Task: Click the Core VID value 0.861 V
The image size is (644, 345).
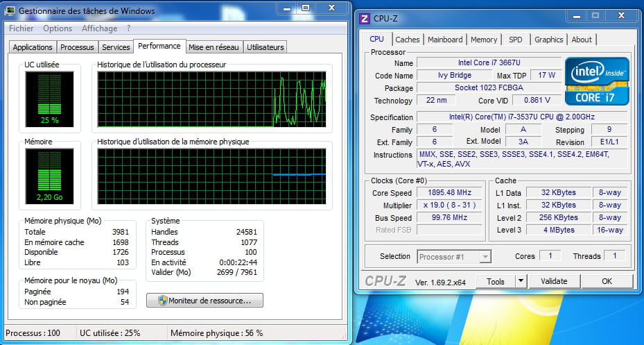Action: pyautogui.click(x=537, y=101)
